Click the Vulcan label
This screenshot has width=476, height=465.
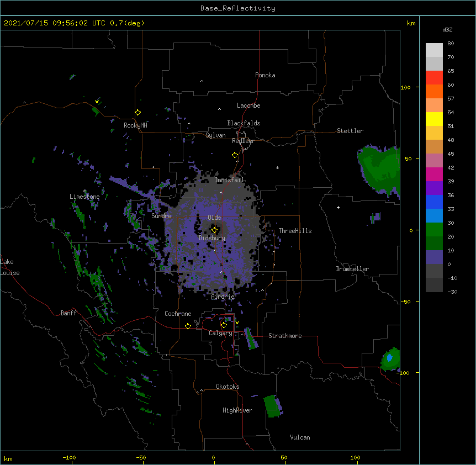300,437
